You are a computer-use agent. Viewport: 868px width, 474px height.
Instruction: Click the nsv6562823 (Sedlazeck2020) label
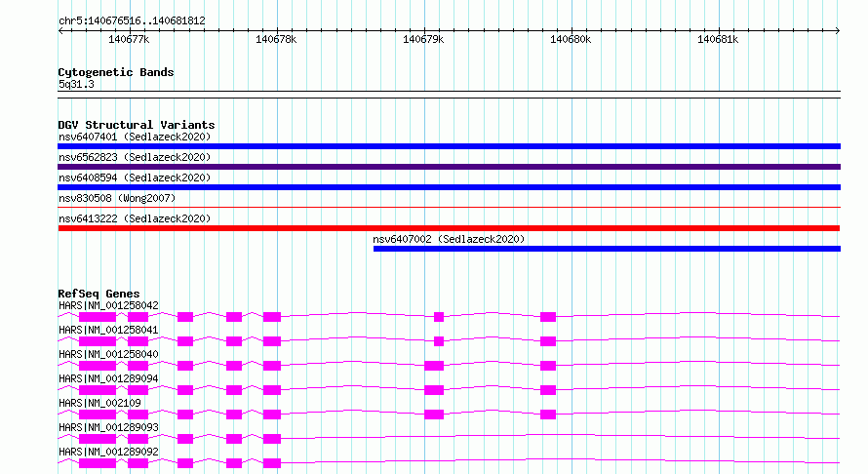[x=135, y=157]
